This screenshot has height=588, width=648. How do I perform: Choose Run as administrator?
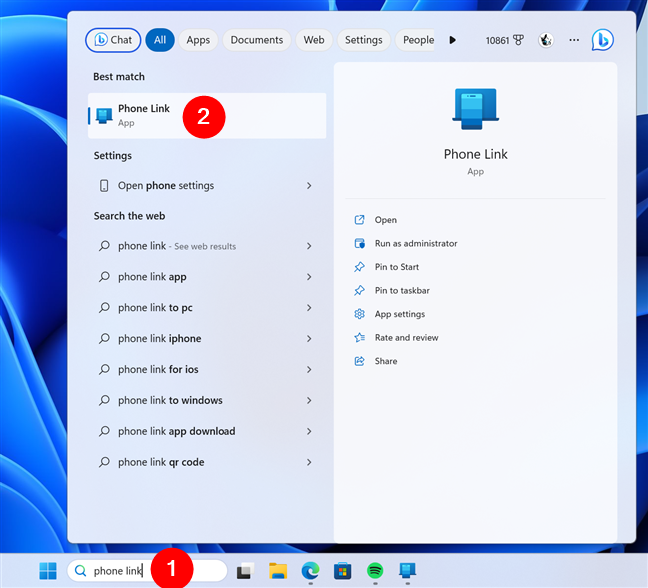click(x=415, y=244)
